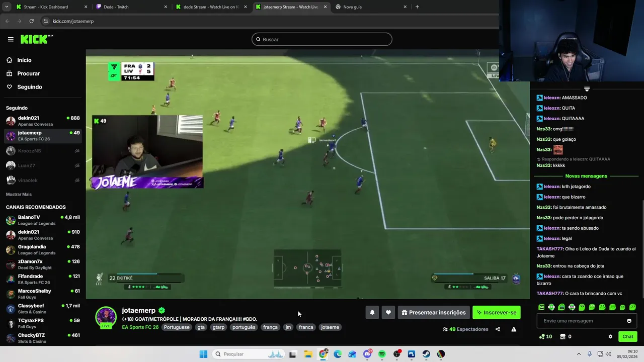Open Windows Start menu
Image resolution: width=644 pixels, height=362 pixels.
click(x=203, y=354)
